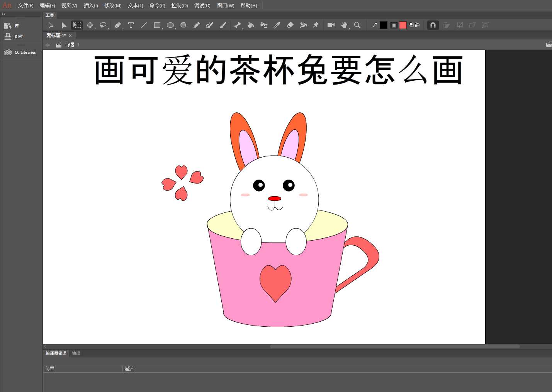Click the scrollbar's left arrow
Image resolution: width=552 pixels, height=392 pixels.
45,346
